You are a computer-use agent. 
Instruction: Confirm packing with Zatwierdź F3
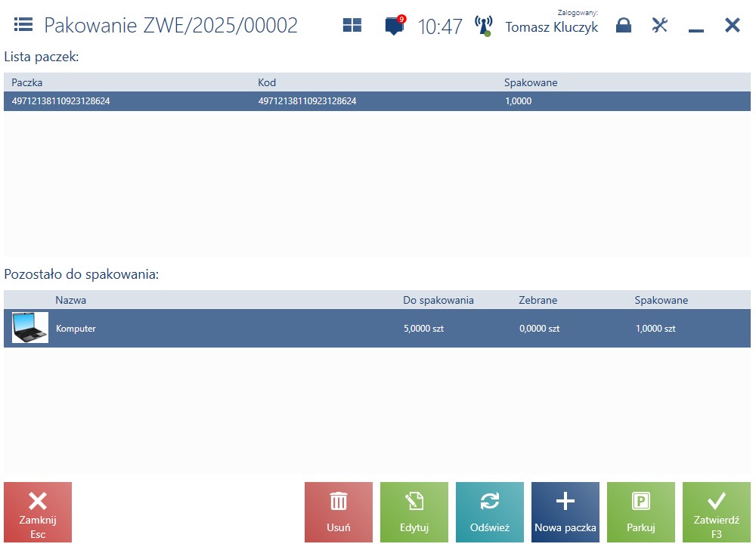[717, 512]
